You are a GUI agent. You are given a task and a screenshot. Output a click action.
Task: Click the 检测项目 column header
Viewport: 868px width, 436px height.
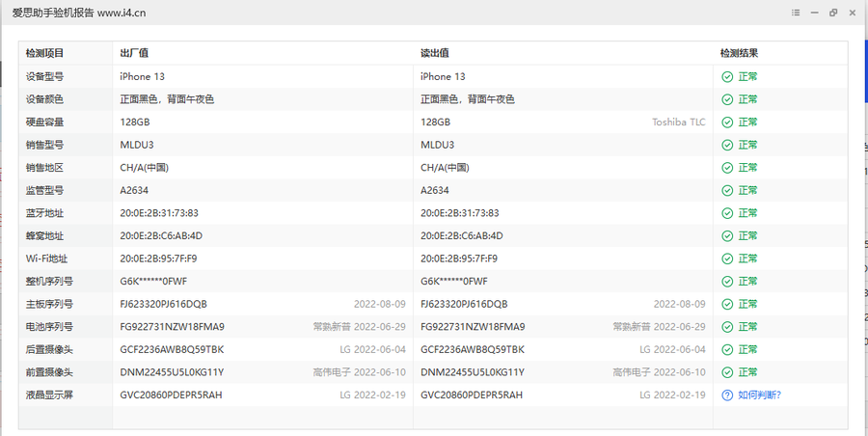pyautogui.click(x=44, y=53)
